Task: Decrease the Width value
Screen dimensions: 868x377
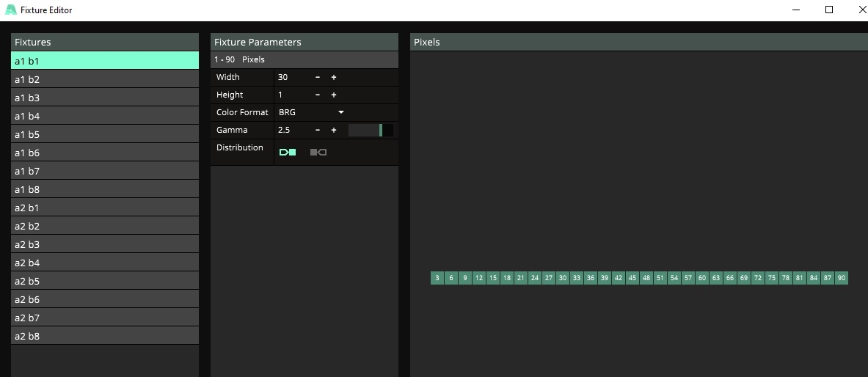Action: (318, 78)
